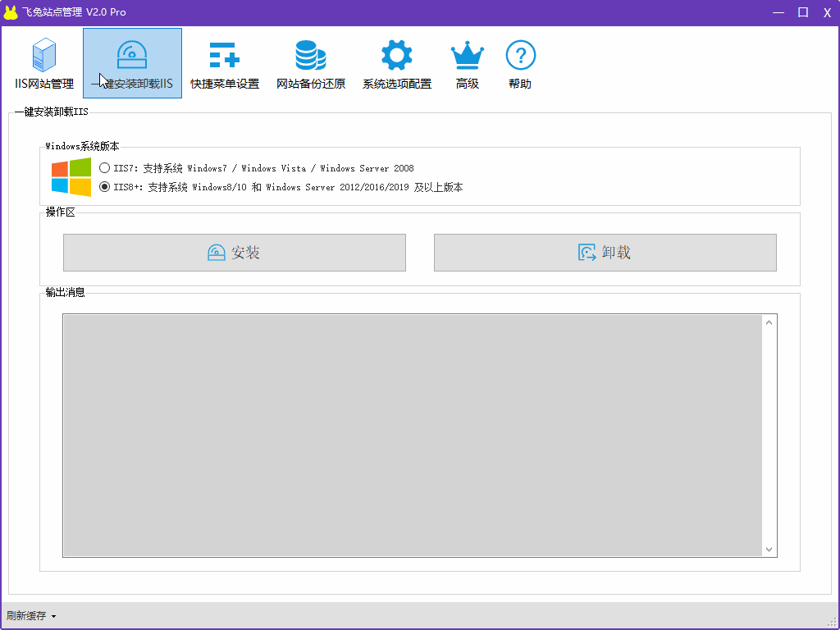Maximize the 飞兔站点管理 window
Screen dimensions: 840x630
[803, 12]
